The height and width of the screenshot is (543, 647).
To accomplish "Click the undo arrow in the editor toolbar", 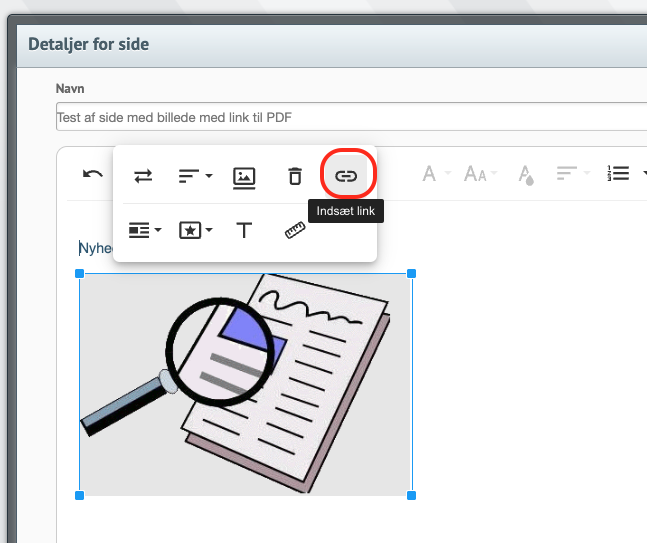I will click(x=93, y=174).
